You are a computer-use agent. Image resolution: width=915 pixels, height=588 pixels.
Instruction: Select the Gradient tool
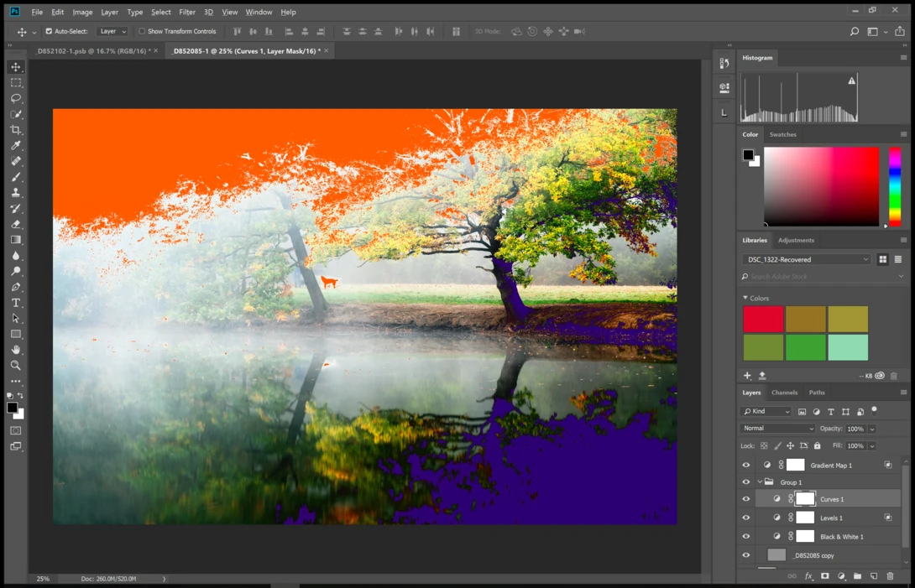(x=16, y=240)
